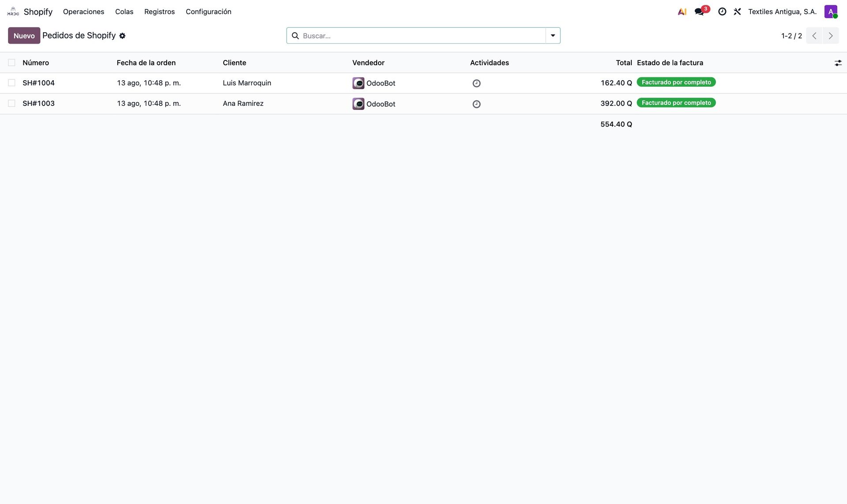This screenshot has height=504, width=847.
Task: Sort by Fecha de la orden header
Action: [146, 63]
